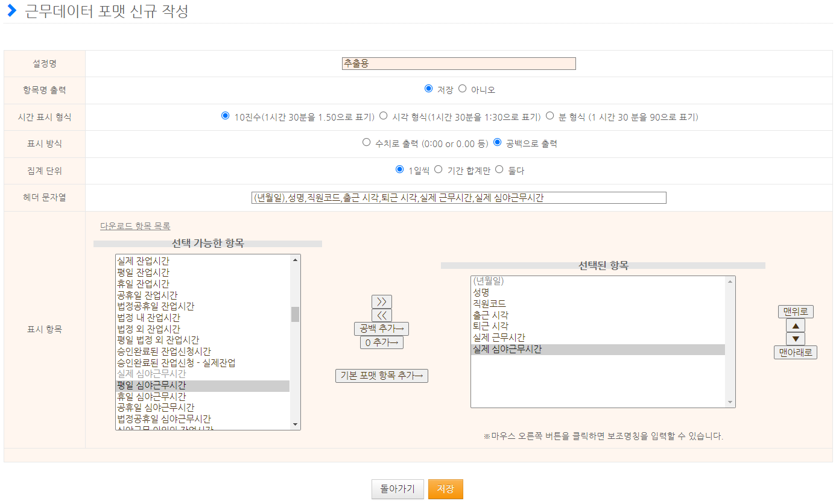The width and height of the screenshot is (836, 504).
Task: Open the 다운로드 항목 목록 link
Action: (135, 226)
